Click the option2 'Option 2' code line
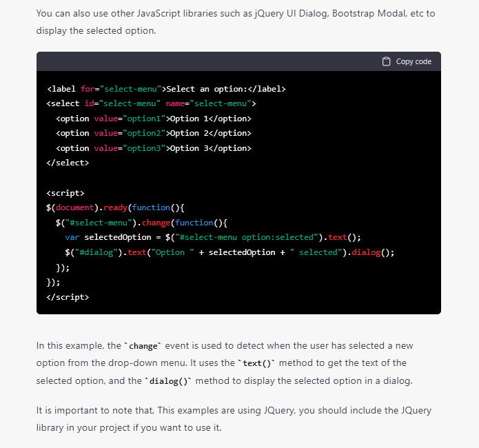479x448 pixels. pyautogui.click(x=154, y=133)
